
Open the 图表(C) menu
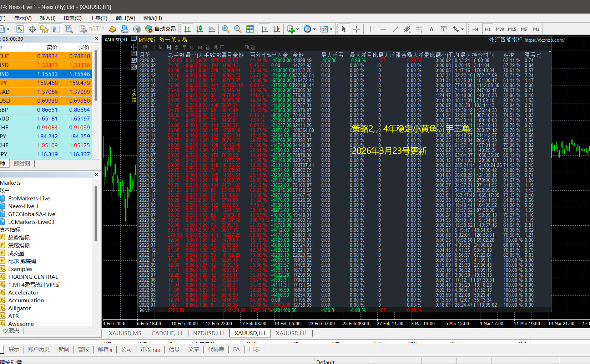(73, 18)
